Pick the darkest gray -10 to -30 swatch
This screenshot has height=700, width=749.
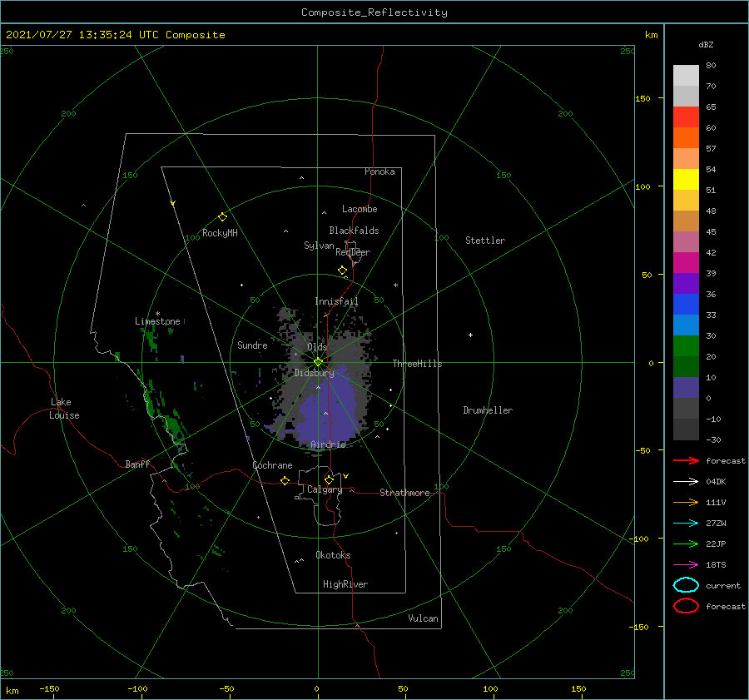686,429
